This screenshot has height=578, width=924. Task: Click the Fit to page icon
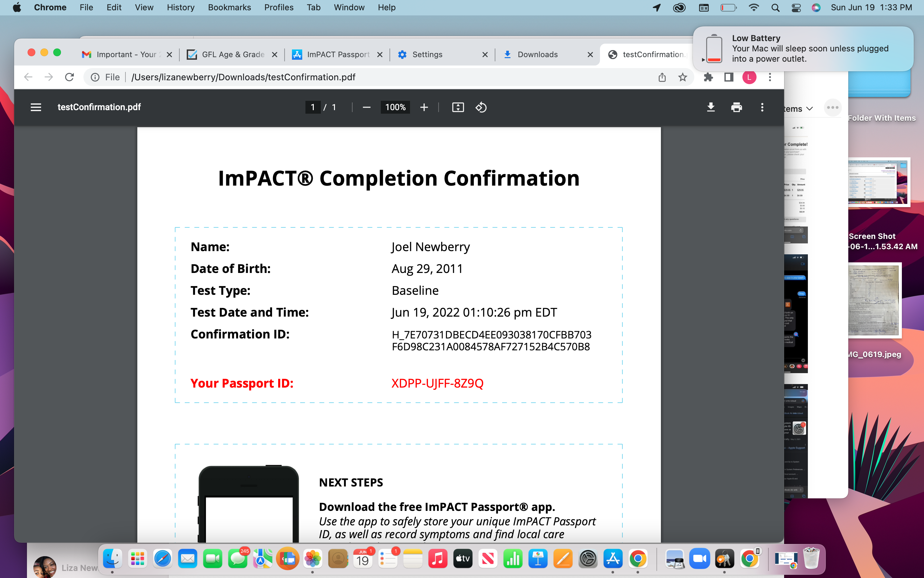458,108
